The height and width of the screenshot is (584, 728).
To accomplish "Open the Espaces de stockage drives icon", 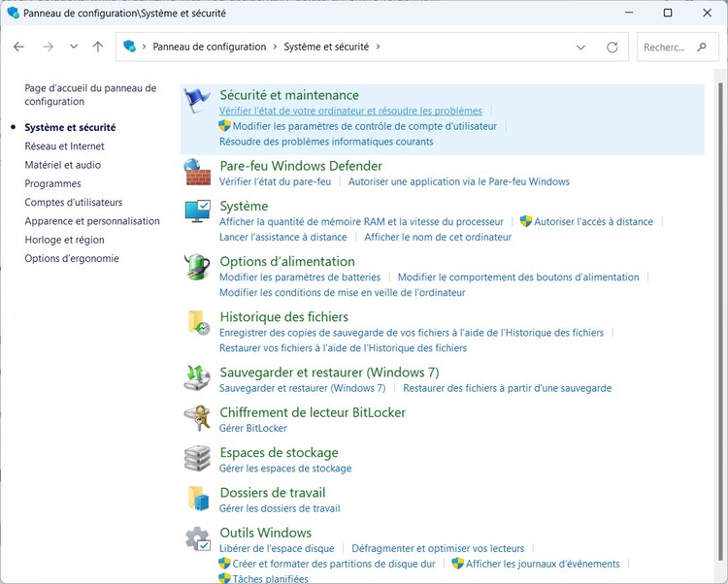I will 198,459.
